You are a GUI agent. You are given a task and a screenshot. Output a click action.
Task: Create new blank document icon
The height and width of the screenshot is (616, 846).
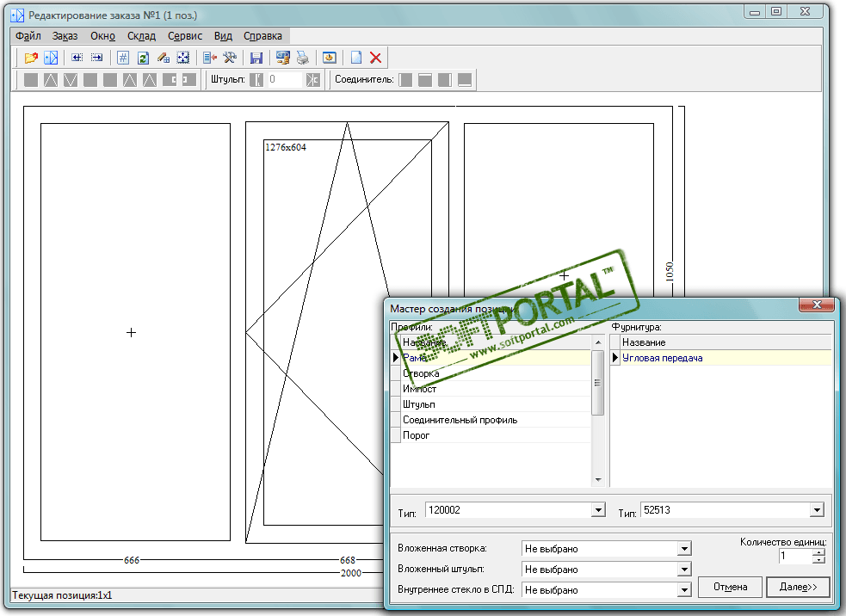[x=356, y=58]
